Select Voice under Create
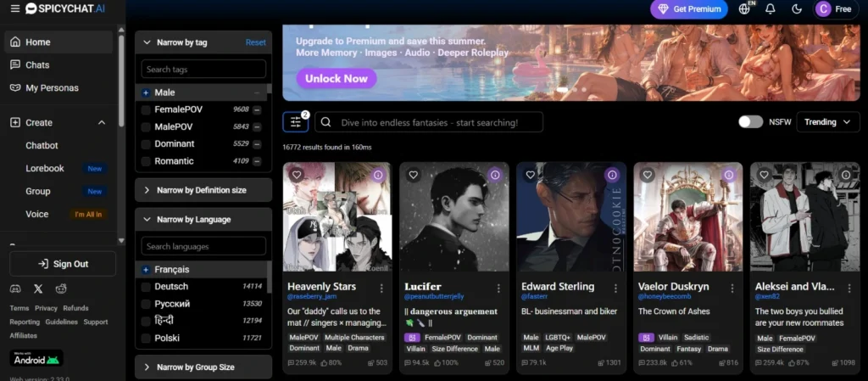This screenshot has height=381, width=868. click(x=36, y=214)
